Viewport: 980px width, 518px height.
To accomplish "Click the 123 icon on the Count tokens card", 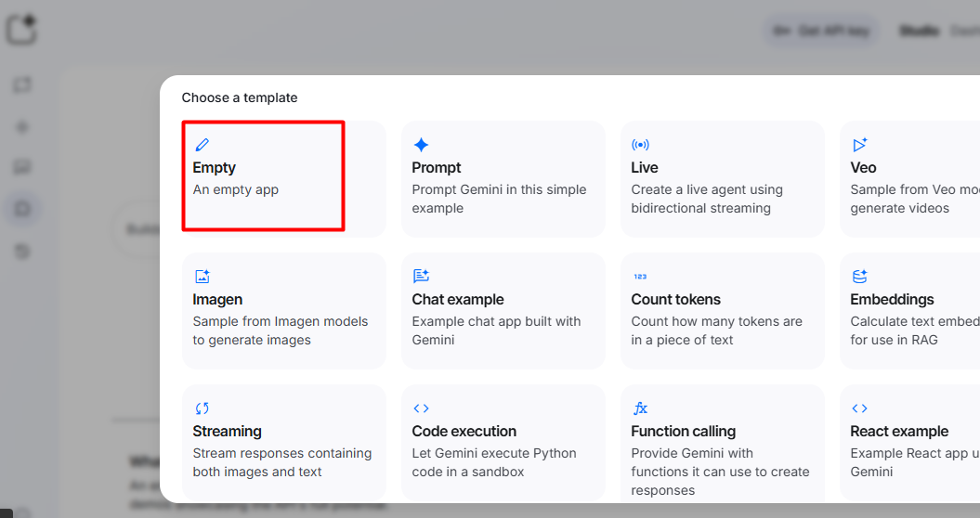I will (641, 277).
